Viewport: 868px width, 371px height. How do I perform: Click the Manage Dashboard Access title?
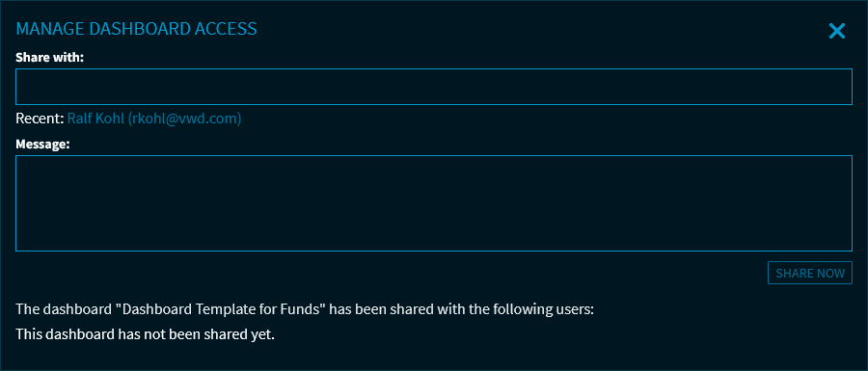pos(136,29)
